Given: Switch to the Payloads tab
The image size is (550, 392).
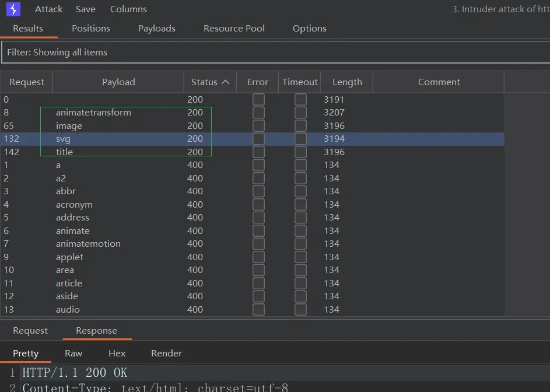Looking at the screenshot, I should [x=157, y=29].
